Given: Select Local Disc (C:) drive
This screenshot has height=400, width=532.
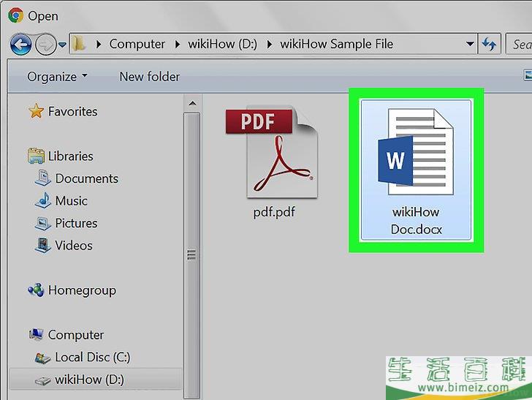Looking at the screenshot, I should click(92, 358).
